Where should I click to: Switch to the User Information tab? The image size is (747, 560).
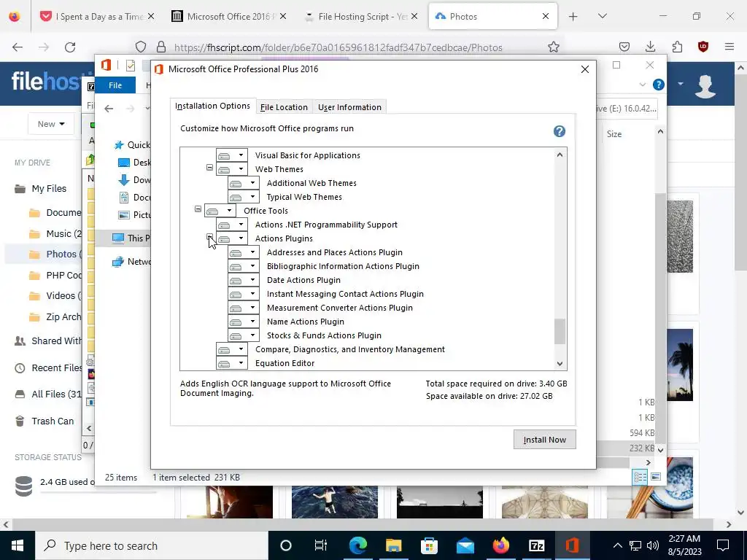[349, 107]
